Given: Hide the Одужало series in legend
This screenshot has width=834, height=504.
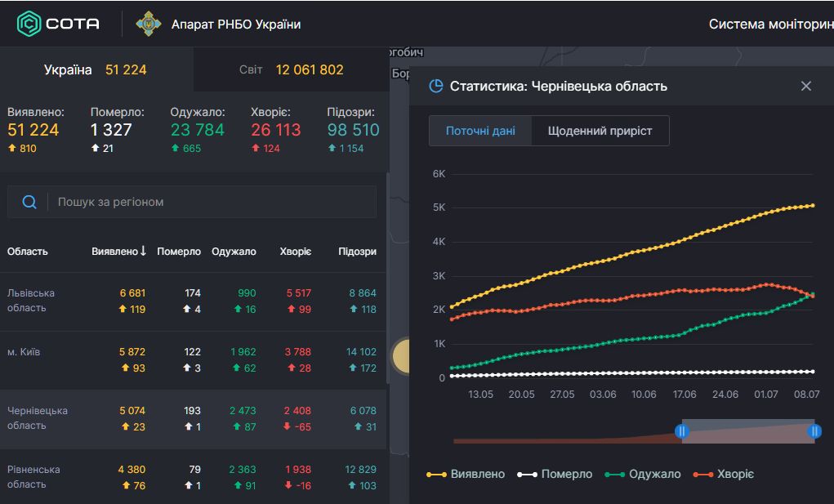Looking at the screenshot, I should (643, 474).
